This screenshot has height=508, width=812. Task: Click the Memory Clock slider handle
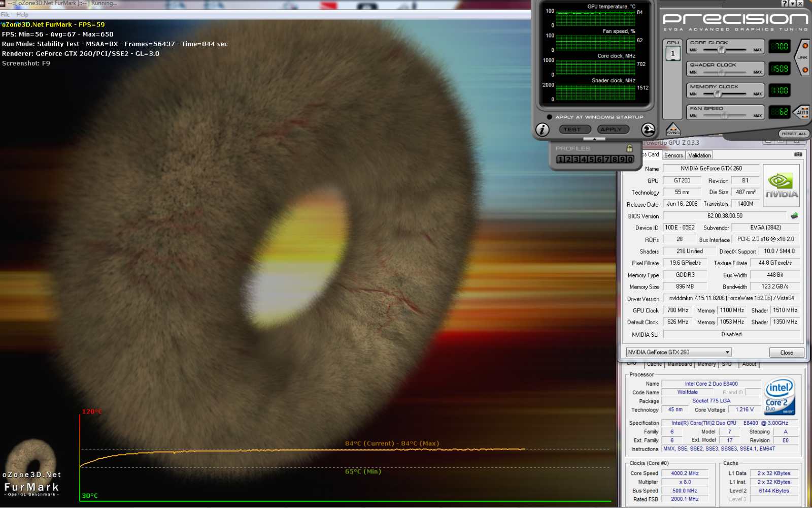(x=718, y=94)
